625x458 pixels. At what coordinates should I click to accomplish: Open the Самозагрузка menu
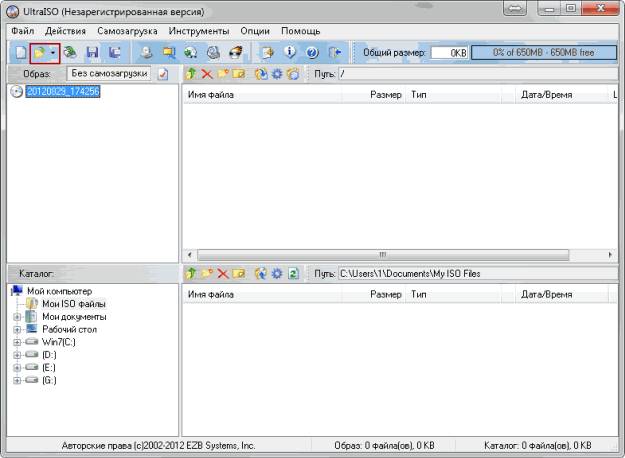(129, 31)
